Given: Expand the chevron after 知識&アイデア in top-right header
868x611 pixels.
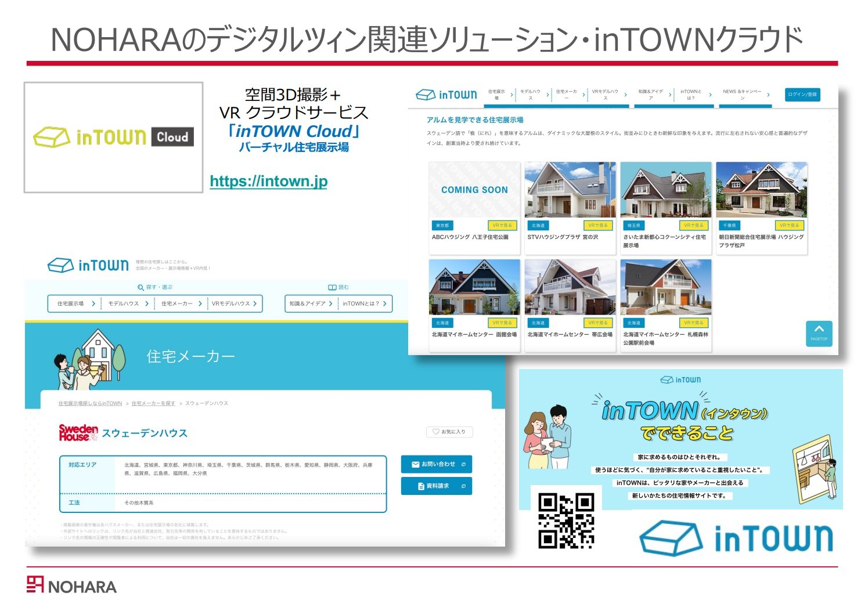Looking at the screenshot, I should tap(671, 95).
